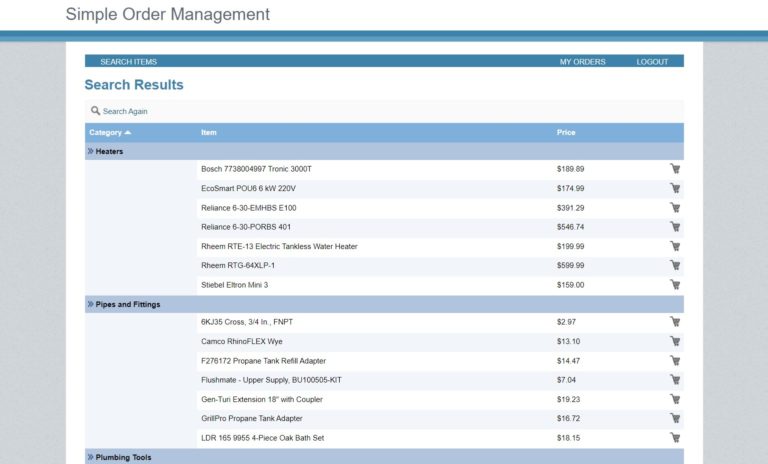Select Flushmate - Upper Supply, BU100505-KIT name
This screenshot has width=768, height=464.
(271, 380)
